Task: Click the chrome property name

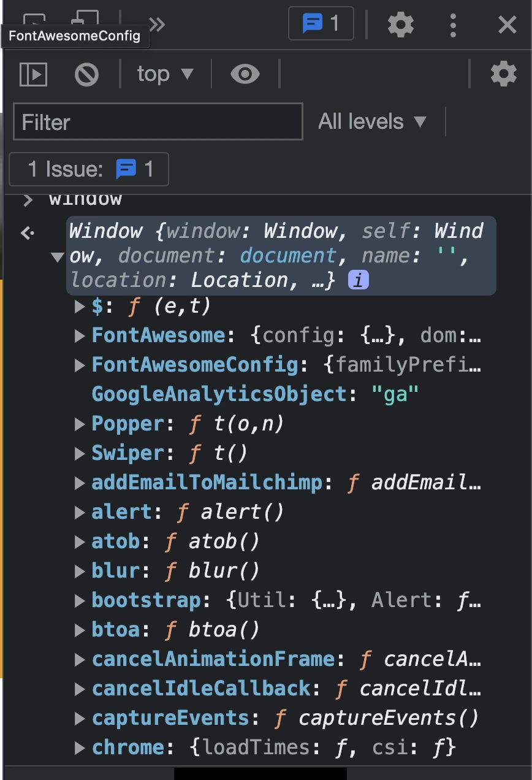Action: 127,747
